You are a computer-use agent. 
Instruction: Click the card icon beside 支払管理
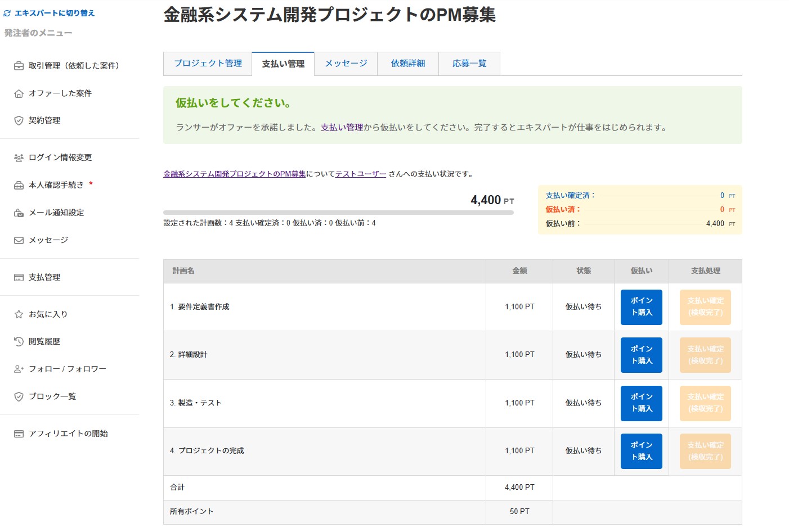tap(19, 277)
